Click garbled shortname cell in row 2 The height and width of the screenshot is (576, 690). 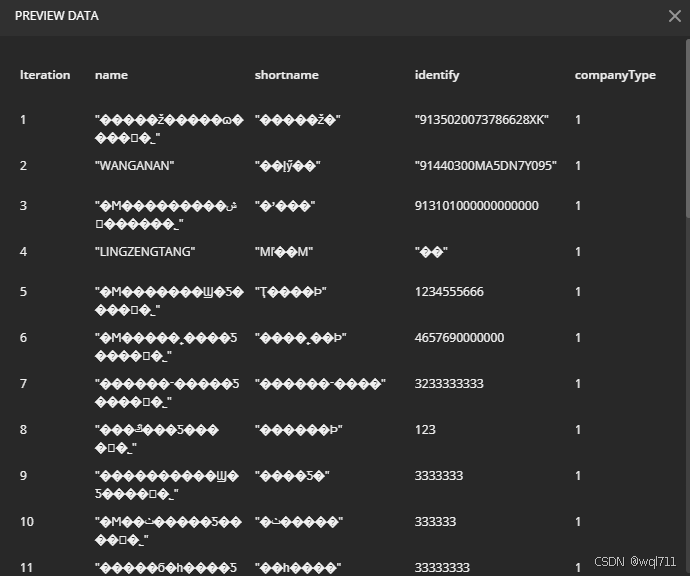[287, 166]
